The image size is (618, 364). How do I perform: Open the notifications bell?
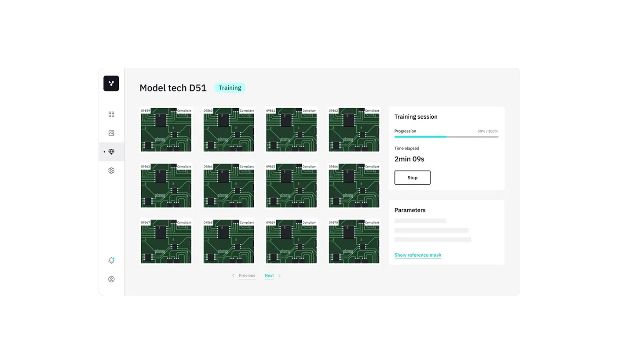111,260
